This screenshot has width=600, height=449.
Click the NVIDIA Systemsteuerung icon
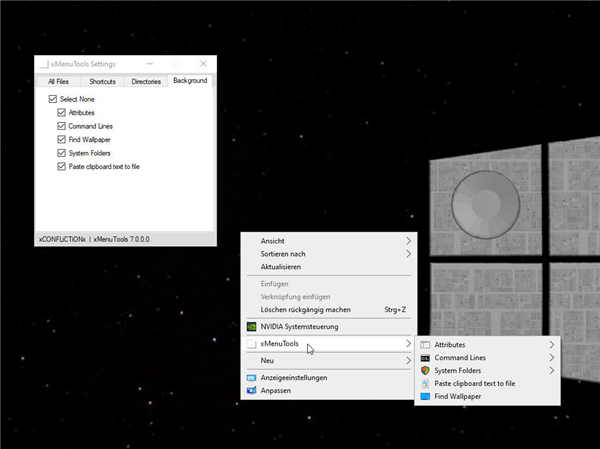coord(252,326)
